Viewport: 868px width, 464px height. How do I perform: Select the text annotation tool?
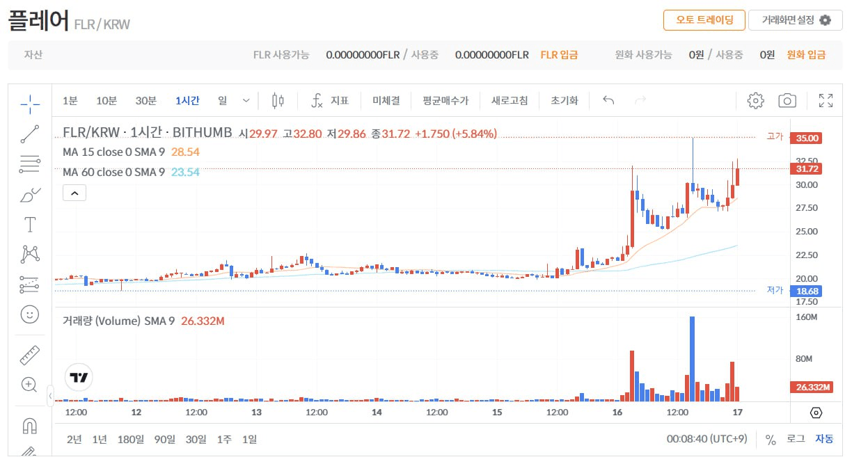30,225
